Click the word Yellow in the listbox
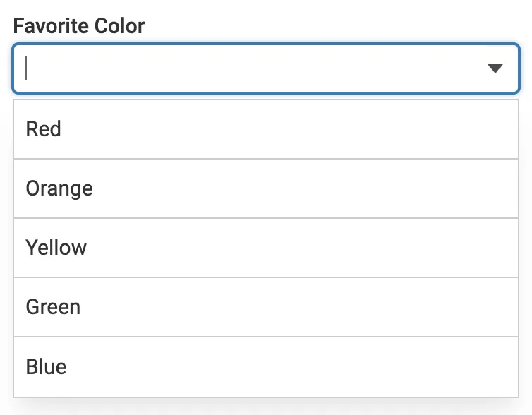Screen dimensions: 532x415 (x=56, y=248)
